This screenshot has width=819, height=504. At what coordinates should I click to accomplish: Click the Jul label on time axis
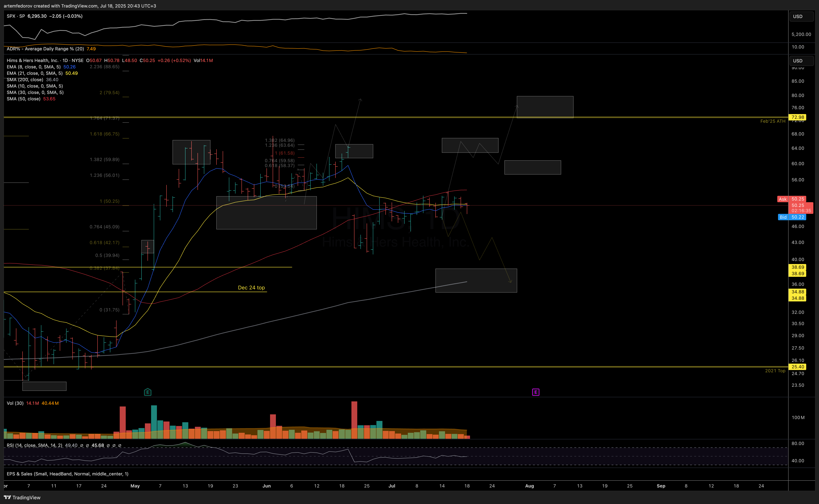(392, 486)
